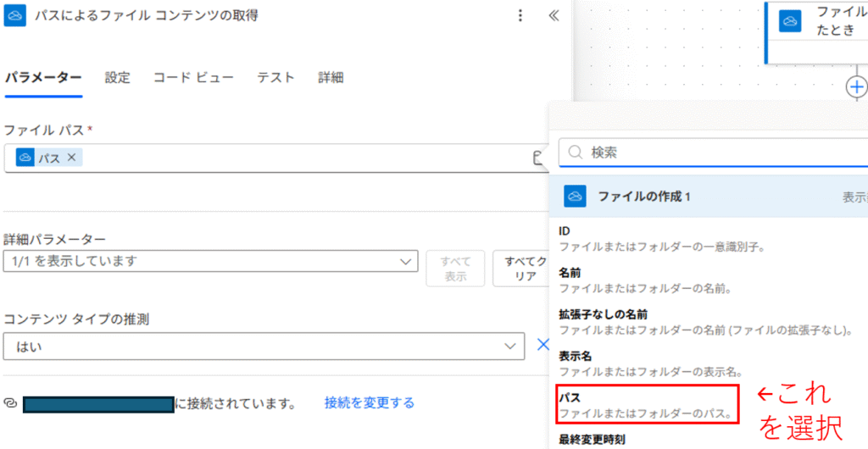Image resolution: width=868 pixels, height=449 pixels.
Task: Switch to the 設定 tab
Action: [x=118, y=77]
